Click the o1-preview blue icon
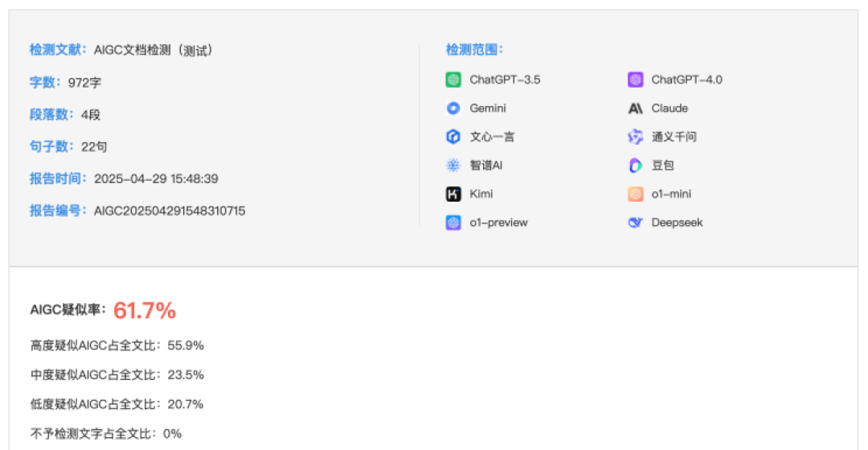868x450 pixels. click(x=453, y=223)
